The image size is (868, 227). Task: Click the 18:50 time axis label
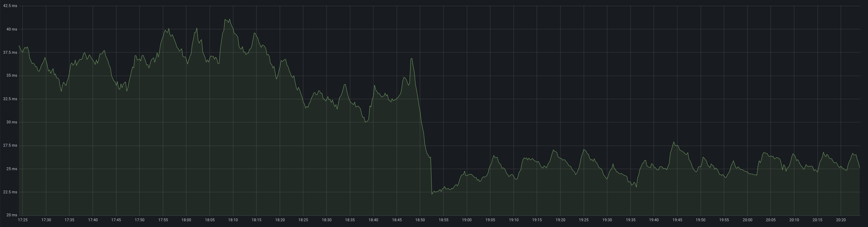point(420,220)
